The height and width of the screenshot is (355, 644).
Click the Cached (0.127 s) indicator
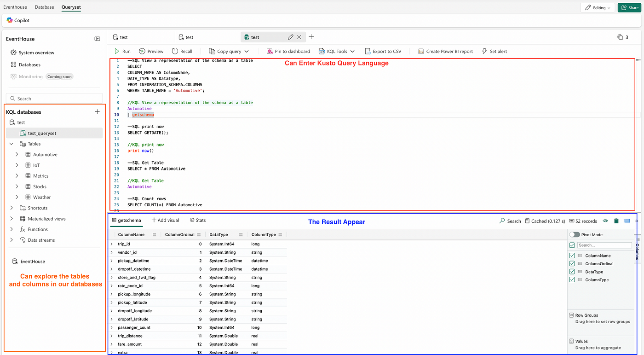click(x=545, y=221)
